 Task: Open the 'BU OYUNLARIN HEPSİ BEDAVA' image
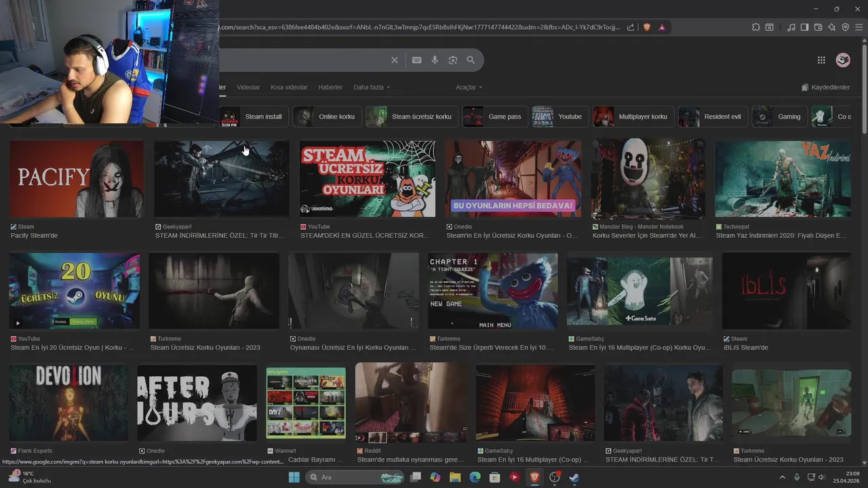click(x=513, y=179)
